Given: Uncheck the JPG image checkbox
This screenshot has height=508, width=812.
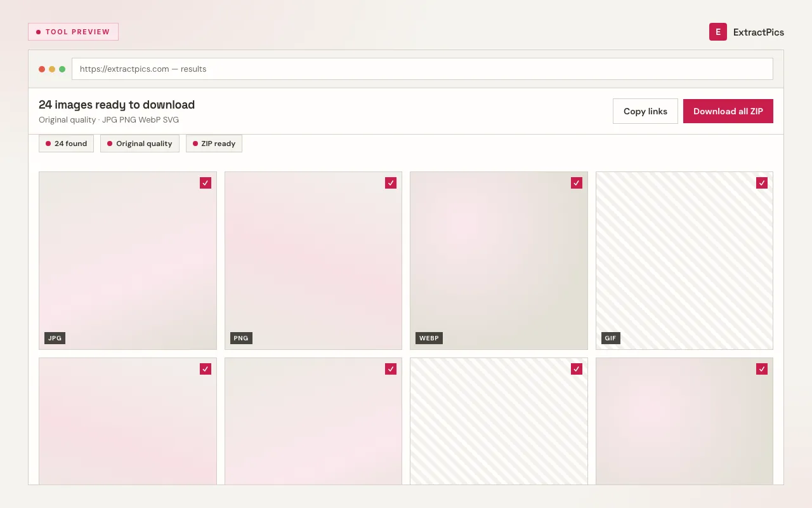Looking at the screenshot, I should pos(206,183).
